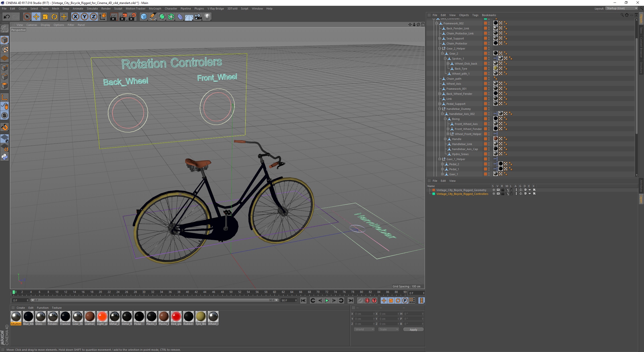Open the Scale mode dropdown

pyautogui.click(x=389, y=329)
